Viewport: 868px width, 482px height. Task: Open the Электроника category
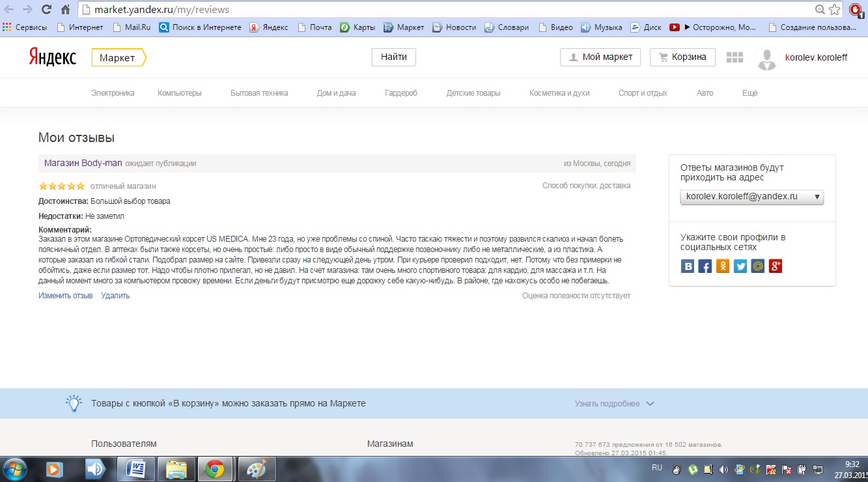[113, 93]
